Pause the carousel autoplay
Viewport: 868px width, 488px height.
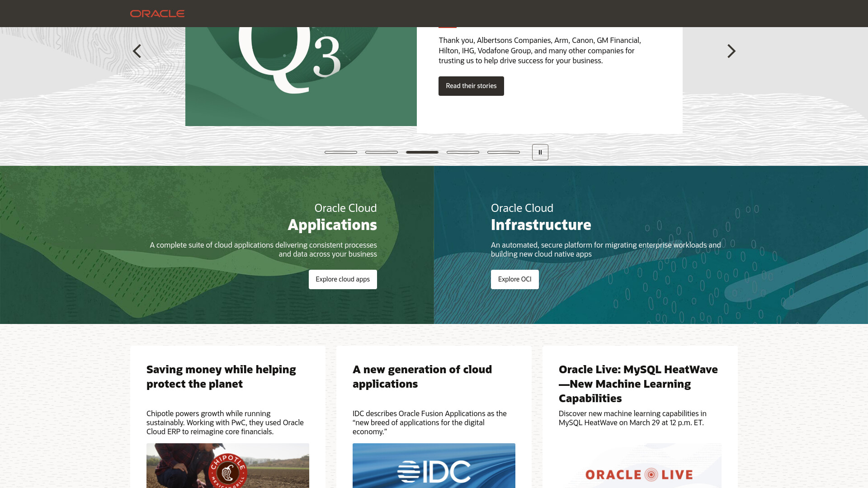pos(540,152)
